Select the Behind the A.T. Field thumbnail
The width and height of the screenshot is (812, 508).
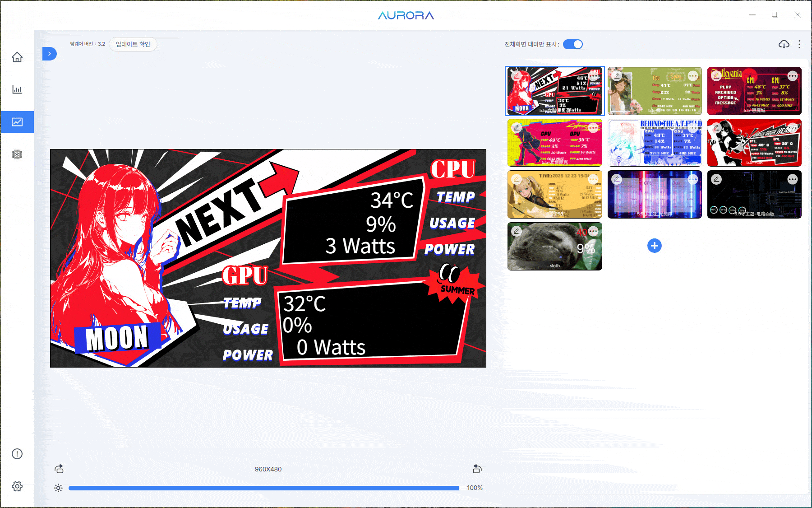click(655, 143)
